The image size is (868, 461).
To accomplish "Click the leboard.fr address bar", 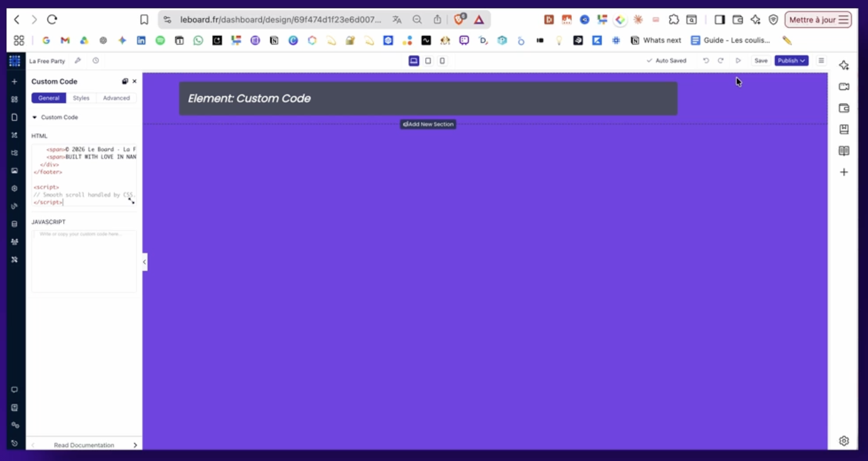I will (x=281, y=20).
